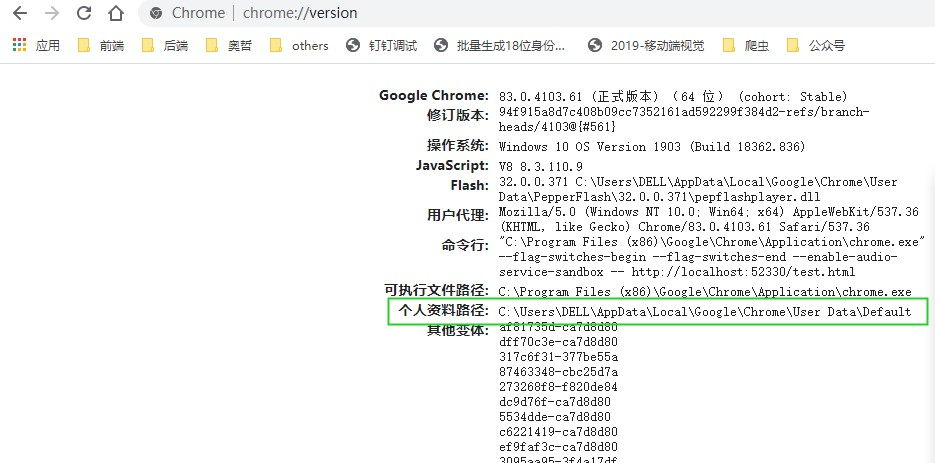Click the 修订版本 revision hash value

685,119
